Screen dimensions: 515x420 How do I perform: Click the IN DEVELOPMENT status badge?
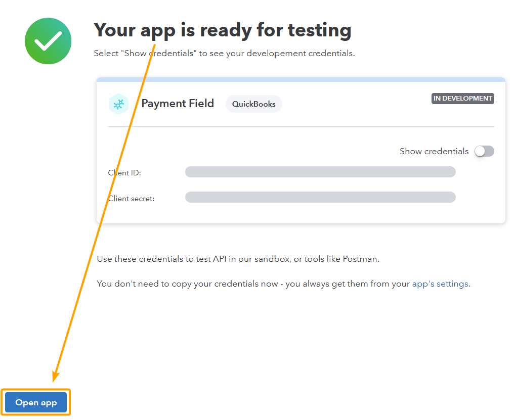[x=462, y=99]
